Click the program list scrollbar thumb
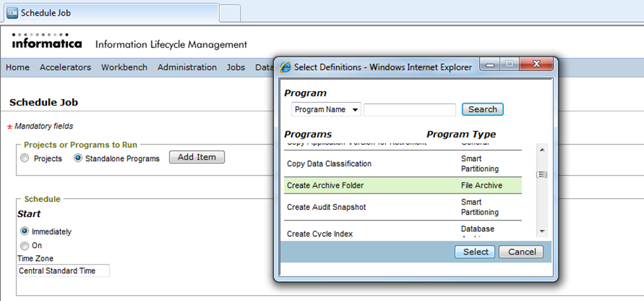Screen dimensions: 644x301 pos(542,174)
